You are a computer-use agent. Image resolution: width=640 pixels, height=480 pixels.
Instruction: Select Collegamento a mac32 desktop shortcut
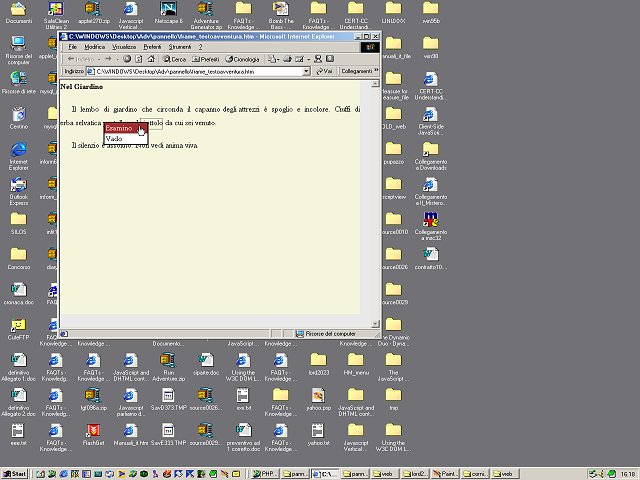(x=431, y=226)
